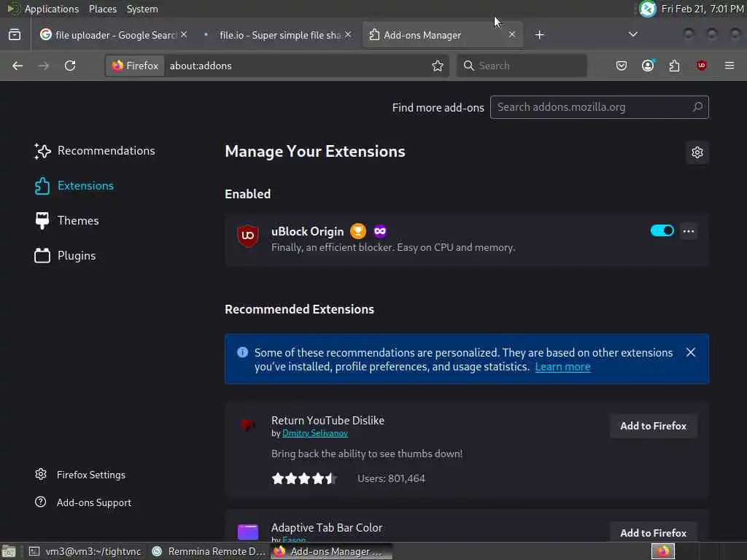The width and height of the screenshot is (747, 560).
Task: Open the Dmitry Selivanov author link
Action: tap(315, 433)
